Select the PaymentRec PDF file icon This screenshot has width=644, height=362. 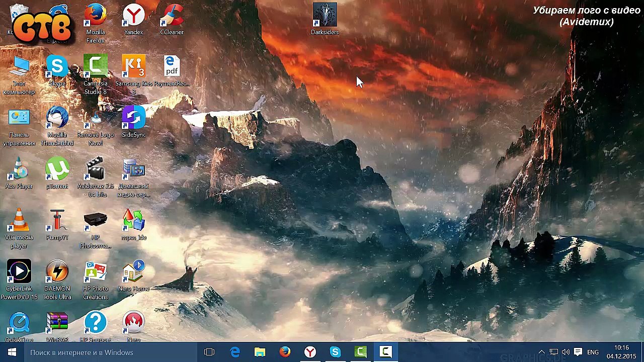(172, 71)
